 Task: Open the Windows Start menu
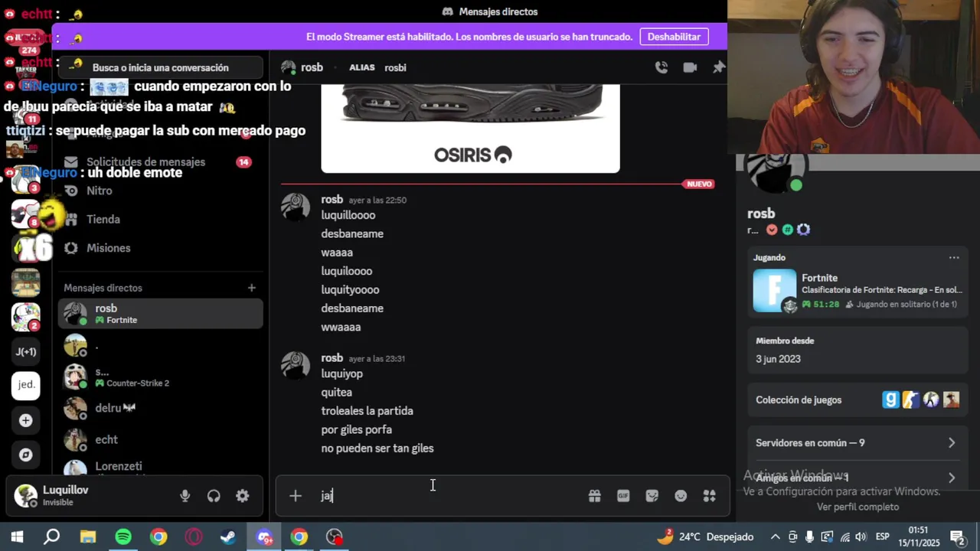17,537
